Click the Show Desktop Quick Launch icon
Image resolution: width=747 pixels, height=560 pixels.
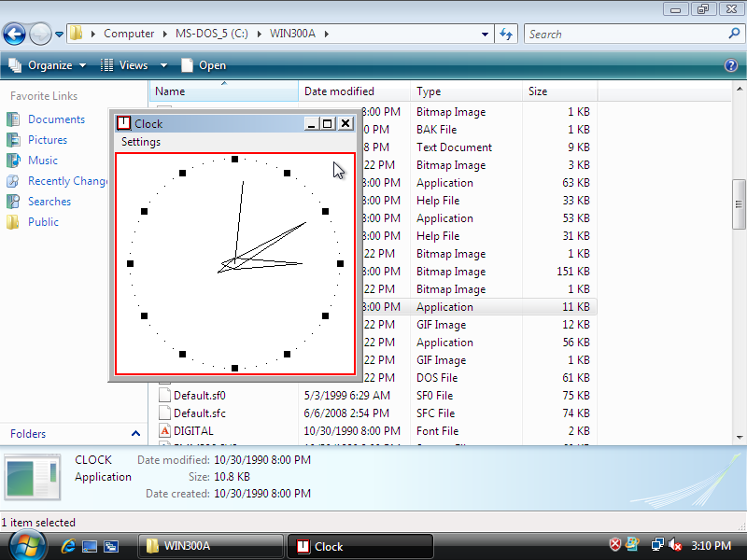pos(90,546)
